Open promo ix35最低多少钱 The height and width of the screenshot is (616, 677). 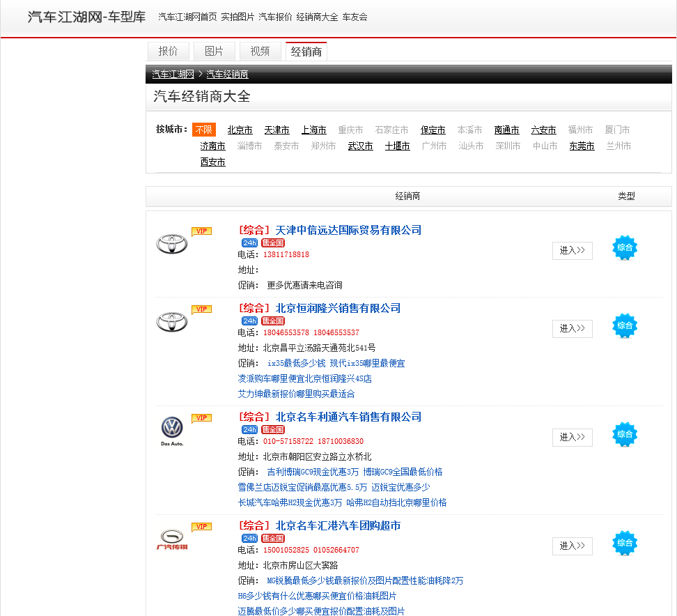point(296,363)
